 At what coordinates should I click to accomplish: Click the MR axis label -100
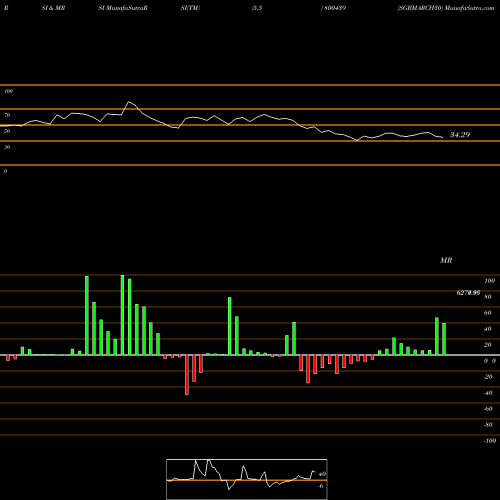pyautogui.click(x=490, y=441)
